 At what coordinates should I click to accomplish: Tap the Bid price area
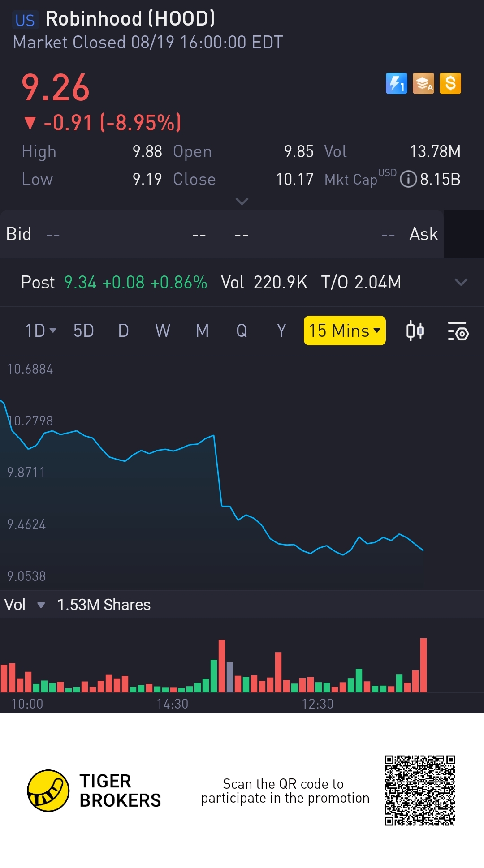click(110, 234)
